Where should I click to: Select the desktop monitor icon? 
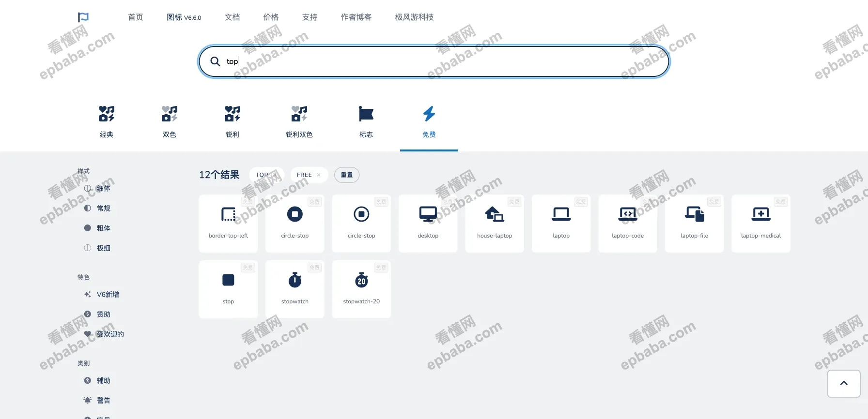[x=428, y=223]
